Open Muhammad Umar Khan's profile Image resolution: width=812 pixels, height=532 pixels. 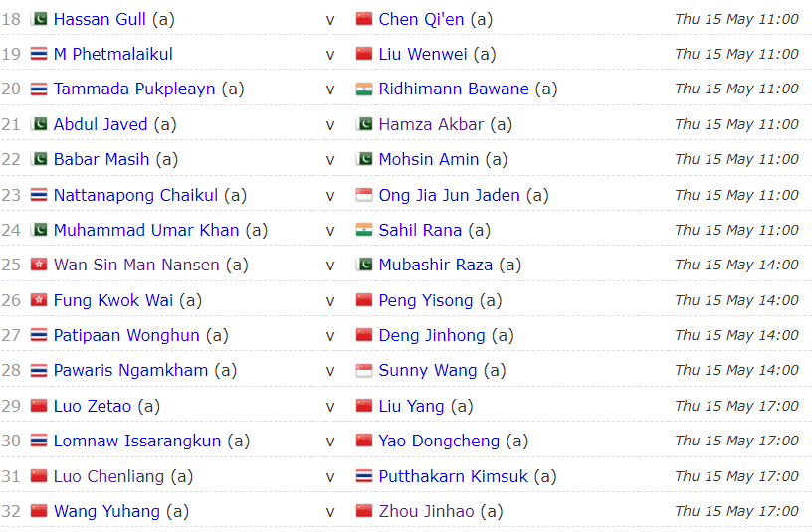pyautogui.click(x=146, y=230)
